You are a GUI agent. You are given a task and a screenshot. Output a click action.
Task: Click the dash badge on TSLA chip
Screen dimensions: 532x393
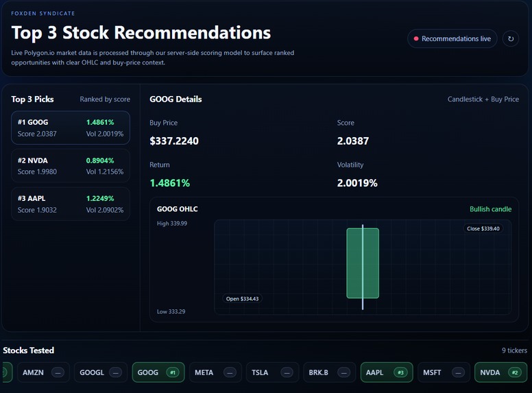(287, 372)
